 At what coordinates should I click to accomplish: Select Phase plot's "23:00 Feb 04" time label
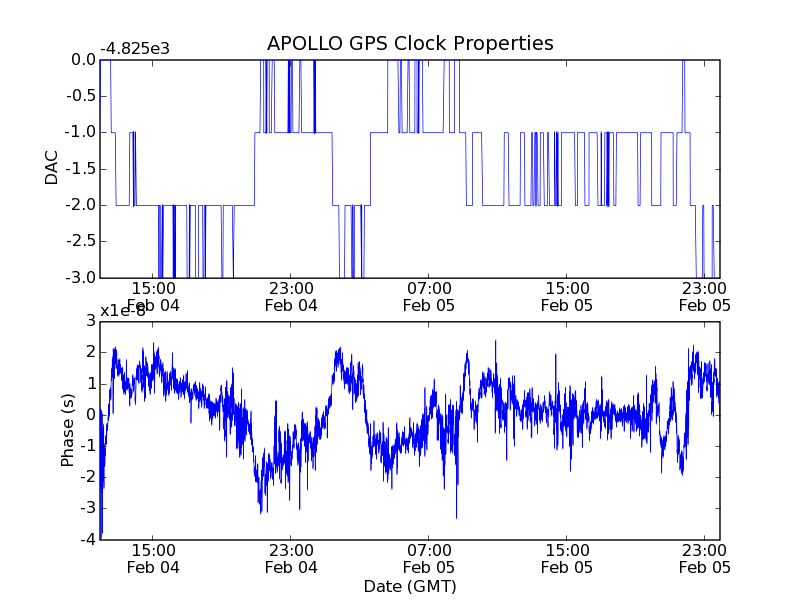pos(291,559)
